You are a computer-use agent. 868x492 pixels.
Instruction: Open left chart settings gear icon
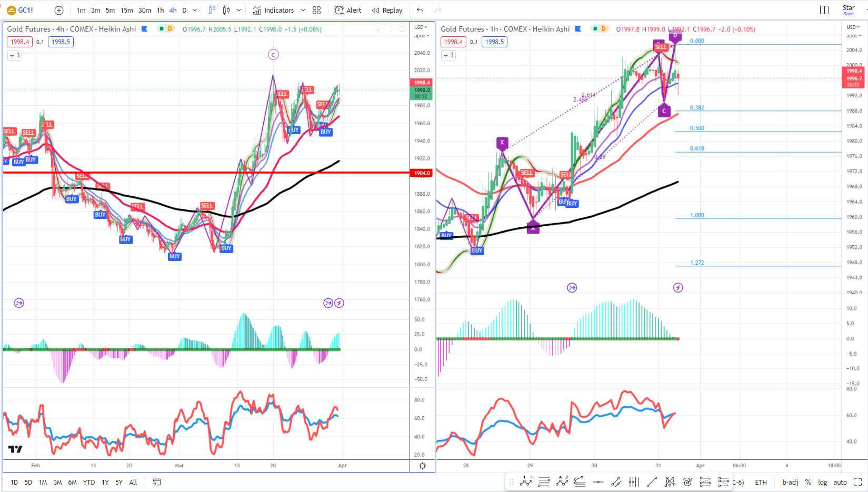click(x=422, y=466)
